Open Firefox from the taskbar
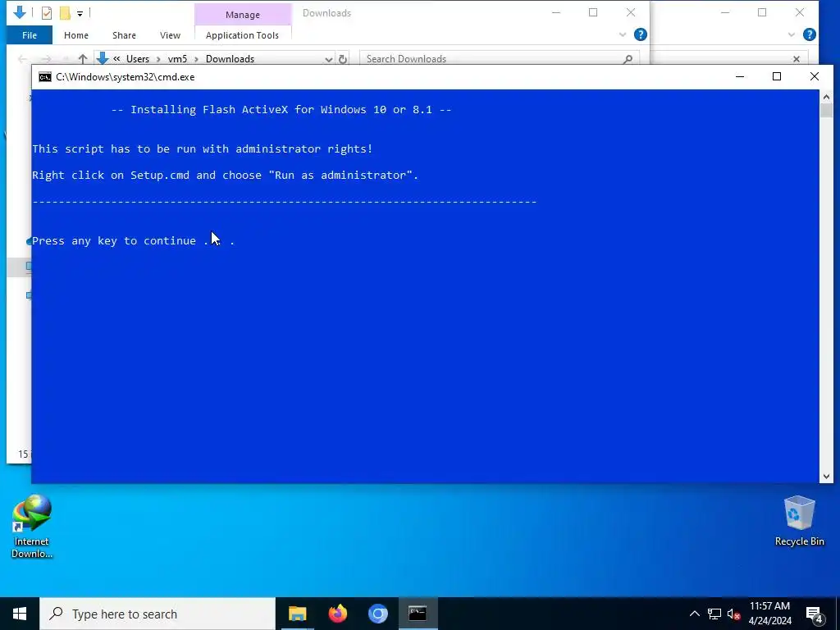This screenshot has width=840, height=630. (x=337, y=614)
